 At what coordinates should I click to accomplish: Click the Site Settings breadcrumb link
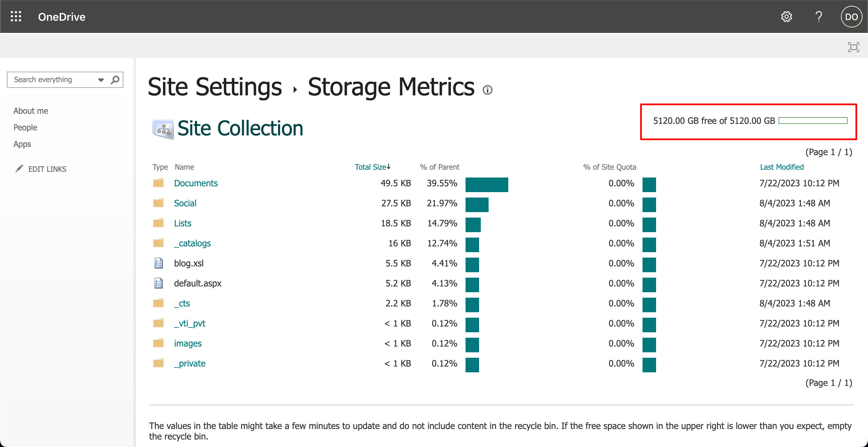point(215,87)
